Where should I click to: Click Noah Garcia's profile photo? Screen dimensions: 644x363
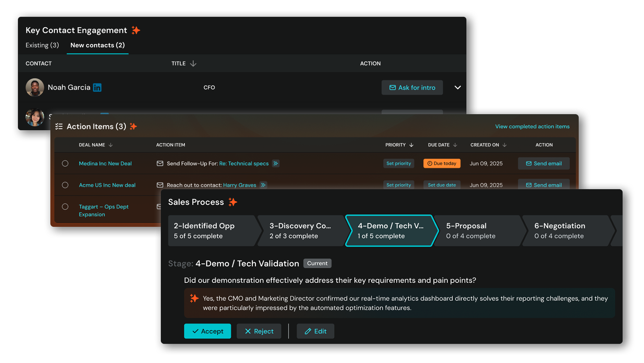(35, 88)
